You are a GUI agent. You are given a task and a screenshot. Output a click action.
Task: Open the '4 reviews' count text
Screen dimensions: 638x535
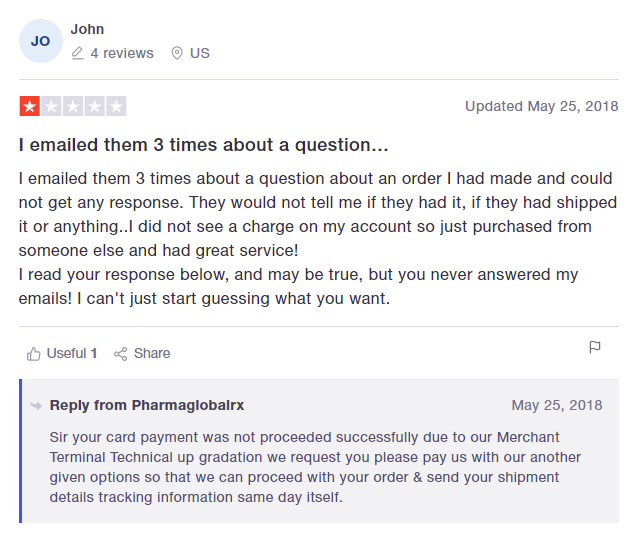coord(122,53)
